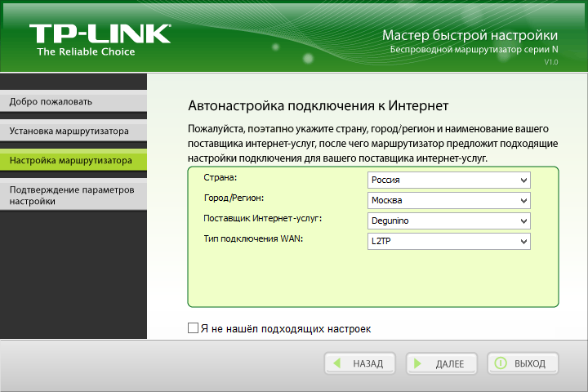
Task: Click the 'Тип подключения WAN:' label
Action: pyautogui.click(x=253, y=238)
